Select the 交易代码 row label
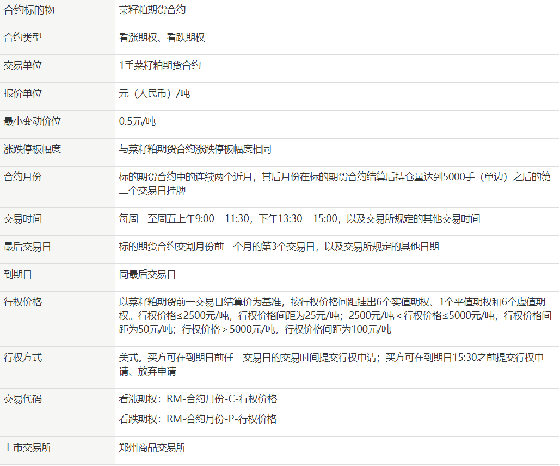 [22, 399]
